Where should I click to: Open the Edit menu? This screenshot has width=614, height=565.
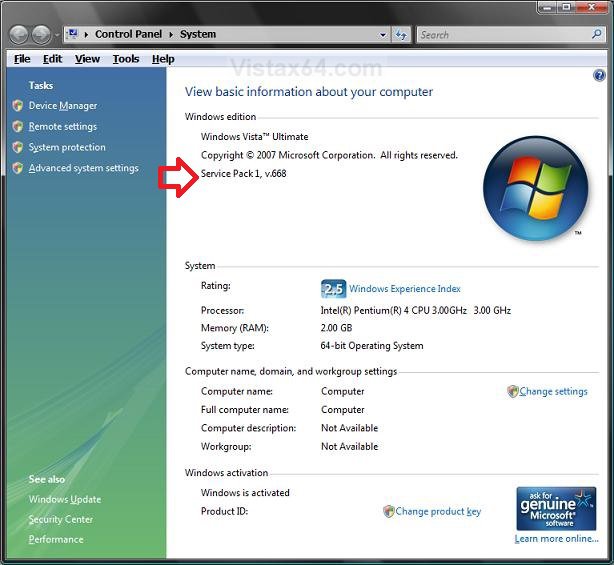[x=52, y=59]
